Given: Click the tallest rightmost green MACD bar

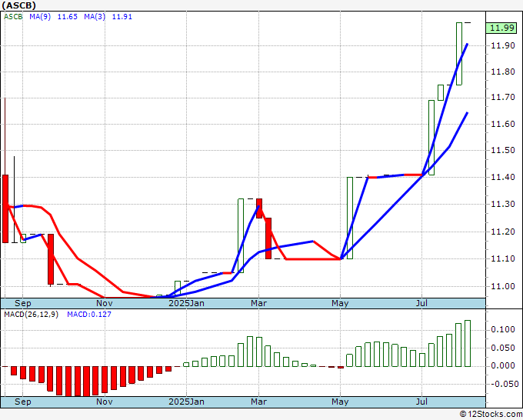Looking at the screenshot, I should (468, 343).
